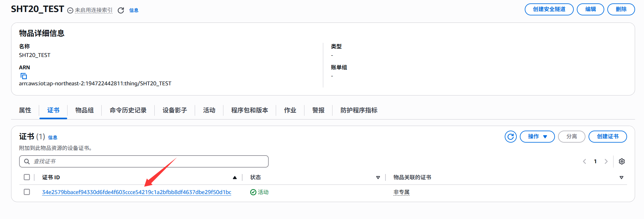
Task: Focus the 查找证书 search field
Action: (148, 161)
